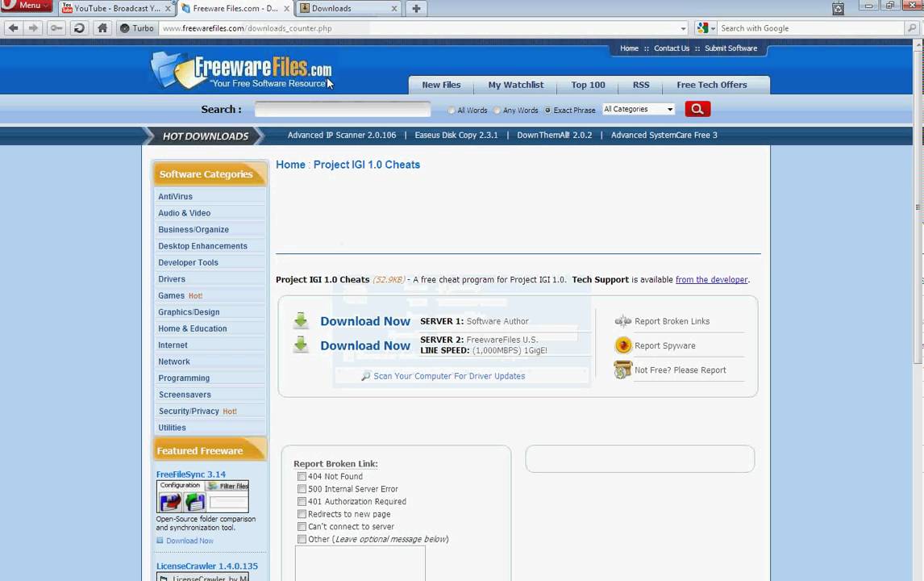The height and width of the screenshot is (581, 924).
Task: Click the browser search magnifier icon
Action: tap(912, 27)
